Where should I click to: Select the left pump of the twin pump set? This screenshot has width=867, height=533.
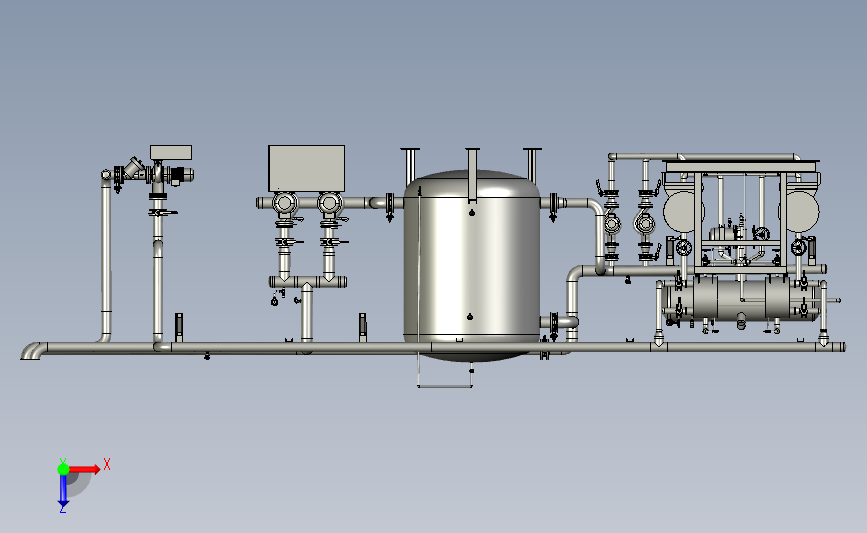pyautogui.click(x=284, y=203)
